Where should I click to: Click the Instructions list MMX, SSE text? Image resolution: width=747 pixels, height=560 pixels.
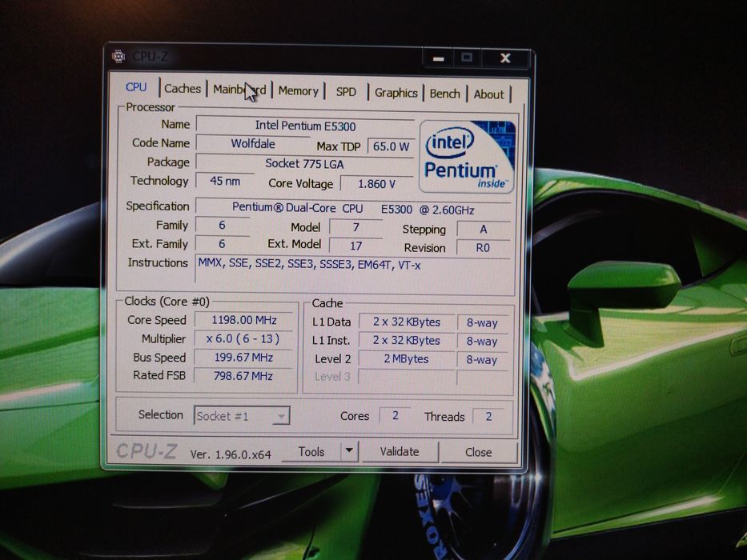(309, 265)
